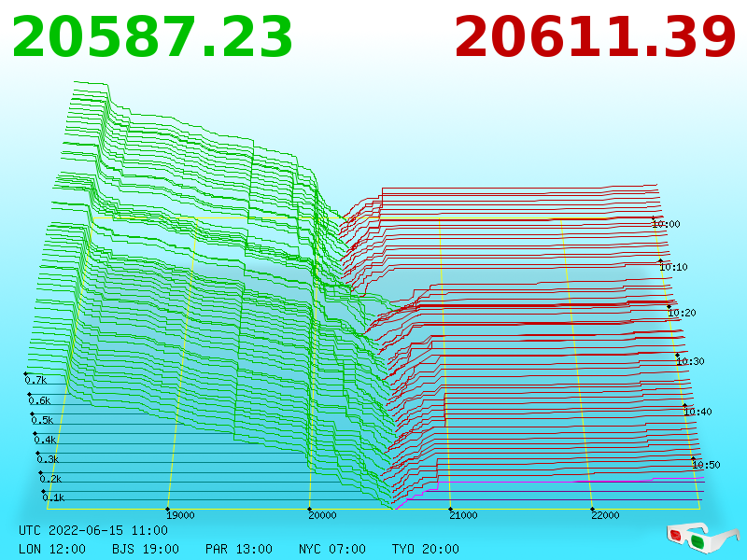Click the BJS 19:00 clock text
The width and height of the screenshot is (747, 560).
(x=146, y=549)
